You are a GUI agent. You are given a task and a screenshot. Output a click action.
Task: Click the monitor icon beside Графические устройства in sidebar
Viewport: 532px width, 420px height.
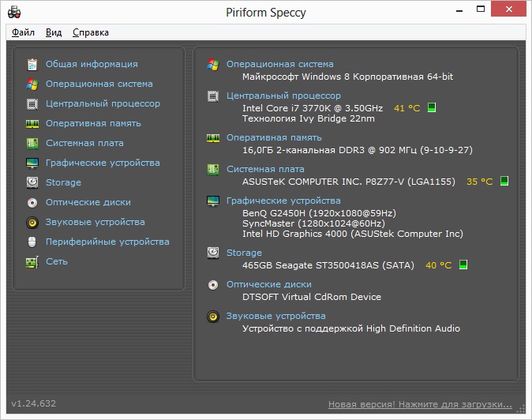coord(32,163)
